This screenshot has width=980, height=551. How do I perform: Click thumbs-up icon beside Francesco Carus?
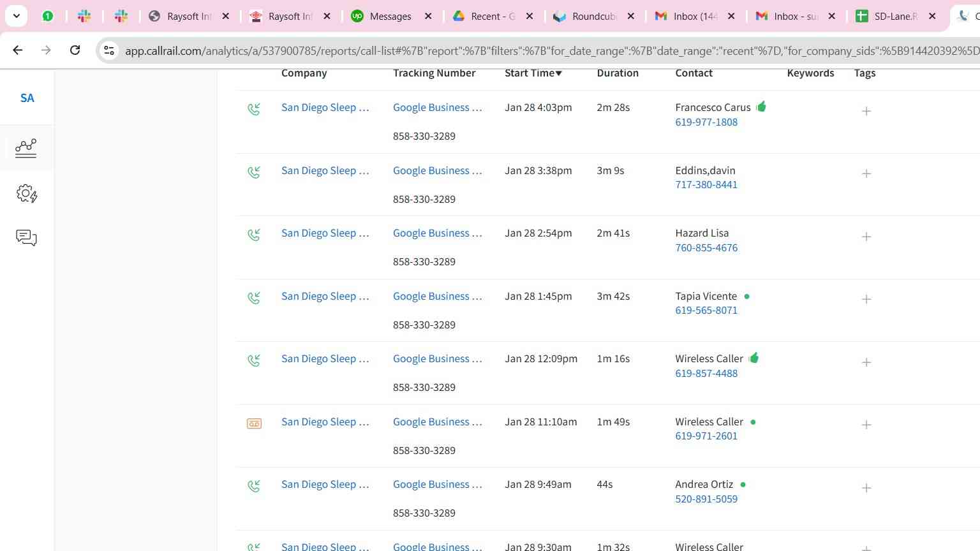[x=761, y=107]
